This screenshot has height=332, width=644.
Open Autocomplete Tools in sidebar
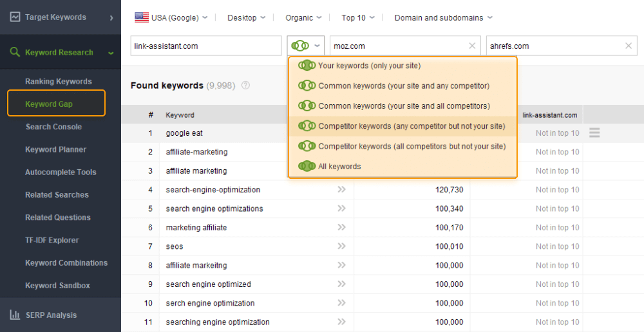pos(61,172)
